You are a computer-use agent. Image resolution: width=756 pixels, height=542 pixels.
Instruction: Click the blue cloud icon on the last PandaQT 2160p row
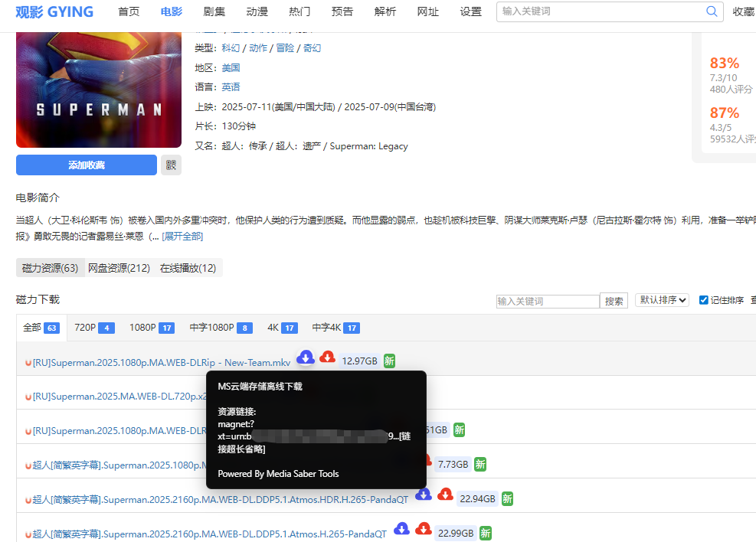point(401,528)
